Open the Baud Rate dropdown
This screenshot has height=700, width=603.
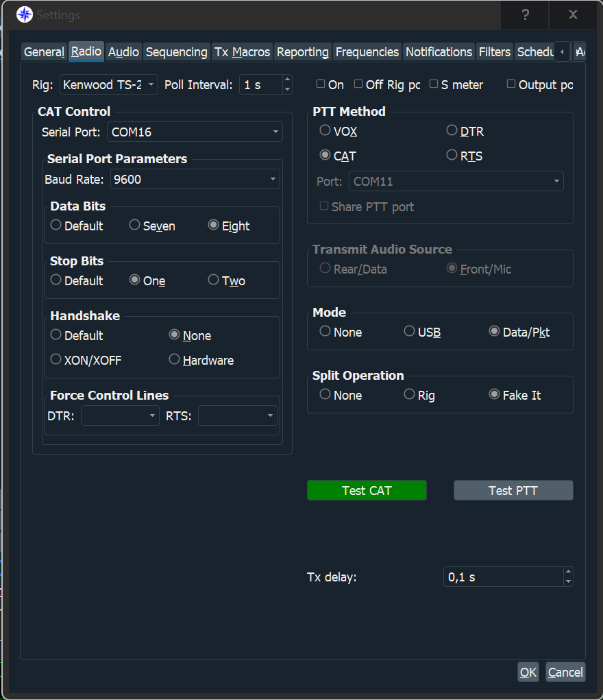[195, 180]
